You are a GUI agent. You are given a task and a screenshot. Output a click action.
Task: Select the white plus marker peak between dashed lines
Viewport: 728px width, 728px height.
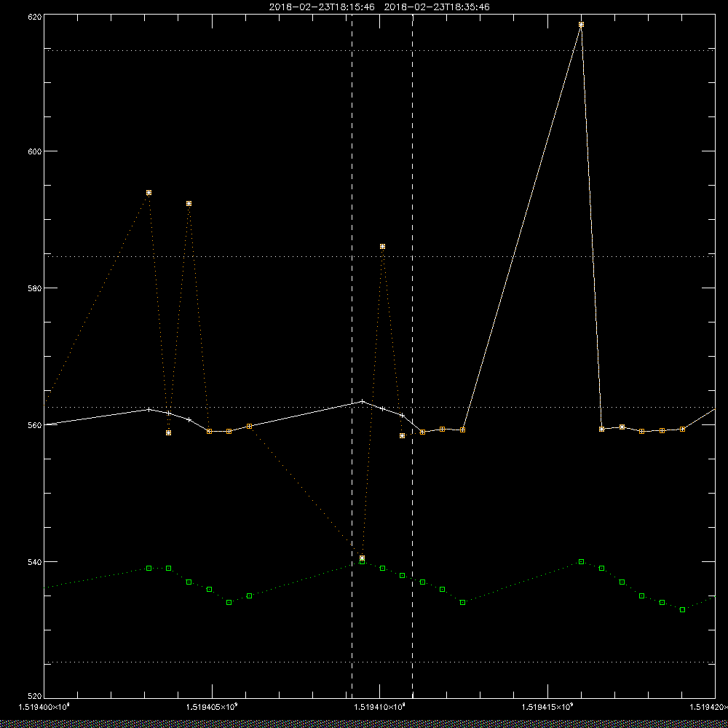click(362, 401)
